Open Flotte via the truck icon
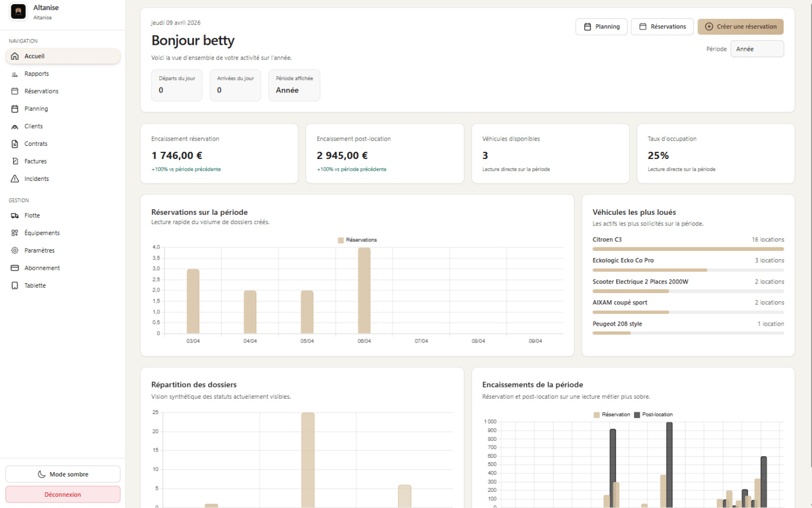The image size is (812, 508). tap(15, 215)
